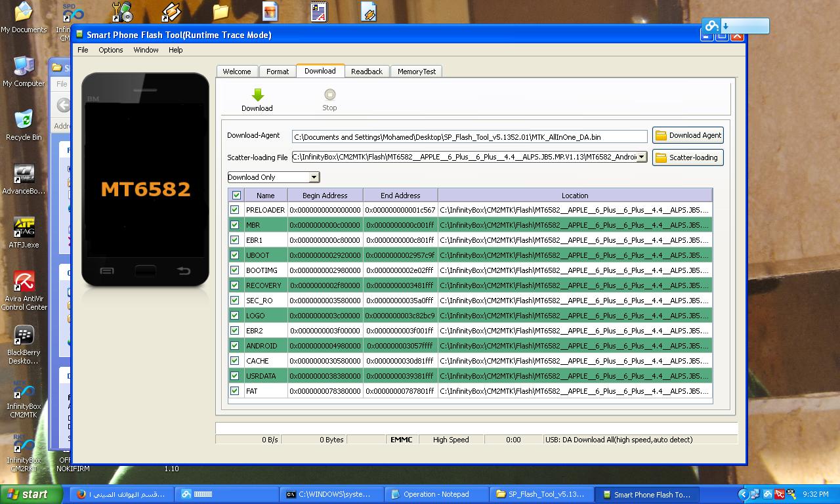Uncheck the RECOVERY partition checkbox

(234, 285)
